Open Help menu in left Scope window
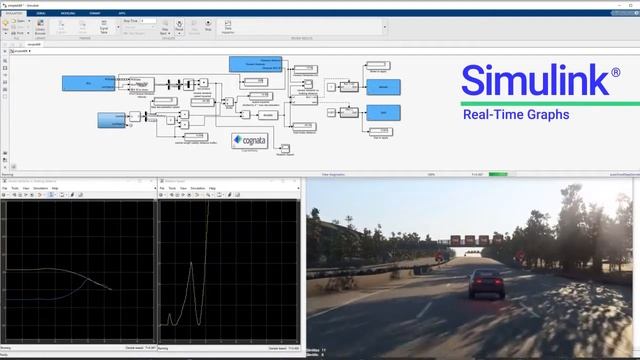This screenshot has width=640, height=360. (x=55, y=188)
